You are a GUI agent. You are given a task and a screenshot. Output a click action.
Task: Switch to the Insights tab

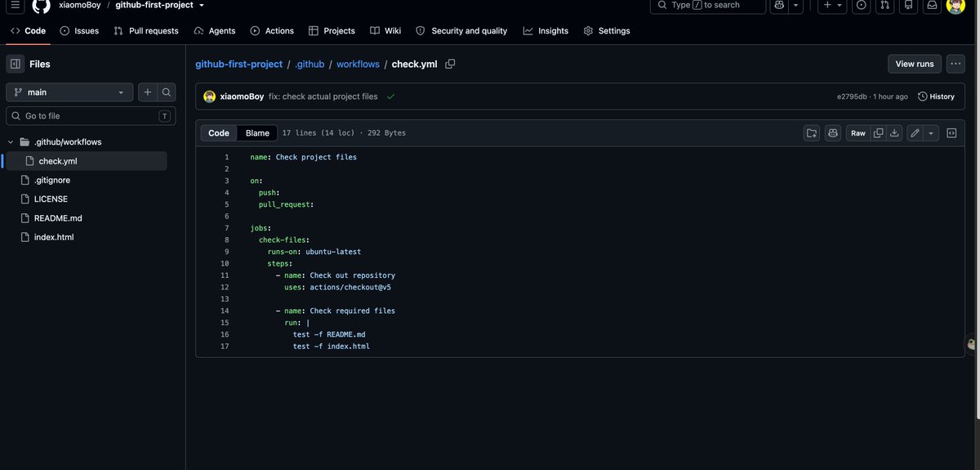pyautogui.click(x=546, y=31)
